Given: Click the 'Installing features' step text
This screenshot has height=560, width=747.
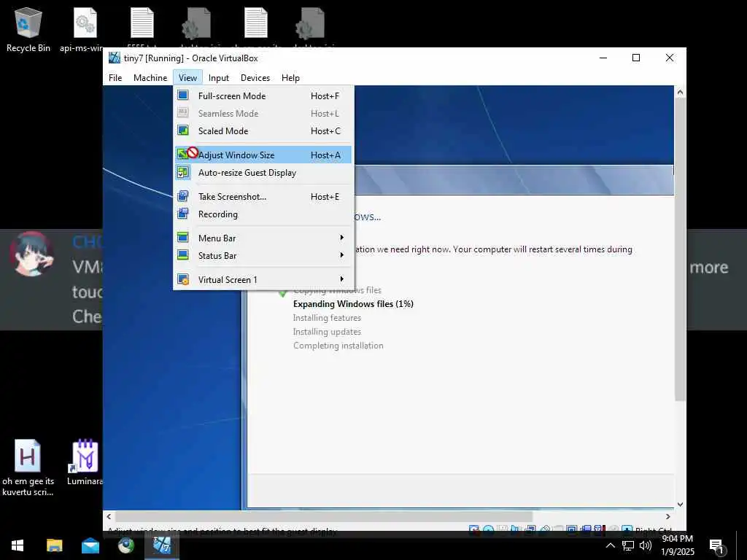Looking at the screenshot, I should pyautogui.click(x=327, y=318).
